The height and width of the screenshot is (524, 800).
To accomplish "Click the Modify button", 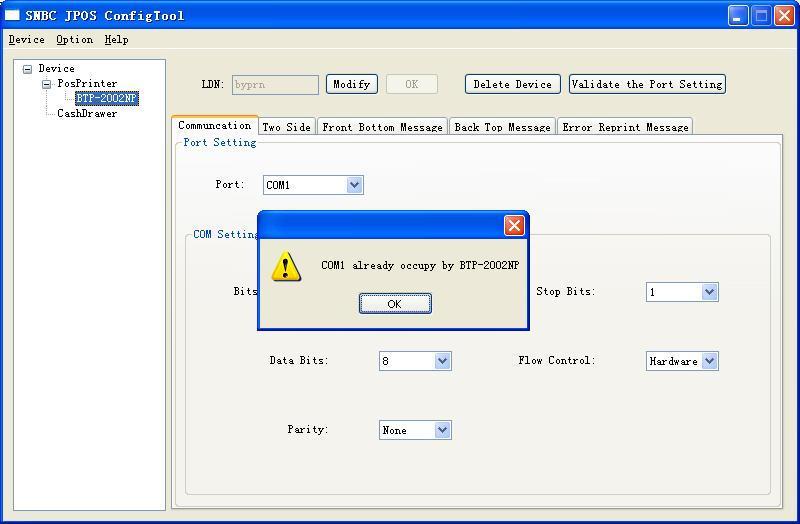I will click(352, 84).
